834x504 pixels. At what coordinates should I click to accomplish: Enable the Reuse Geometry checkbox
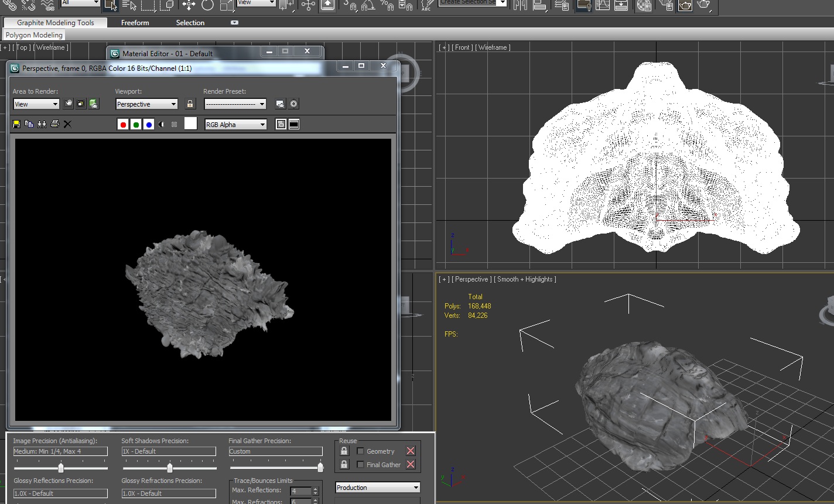pos(361,451)
